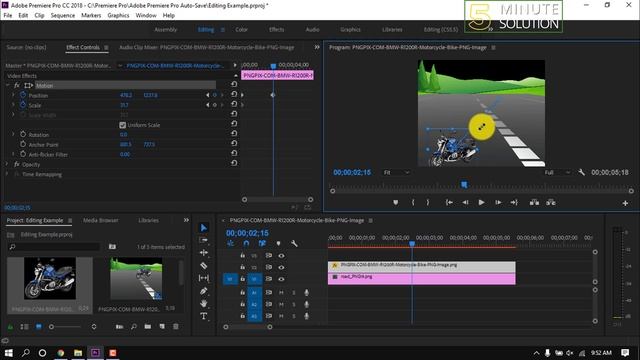Toggle track lock on V3
This screenshot has height=360, width=640.
[242, 256]
